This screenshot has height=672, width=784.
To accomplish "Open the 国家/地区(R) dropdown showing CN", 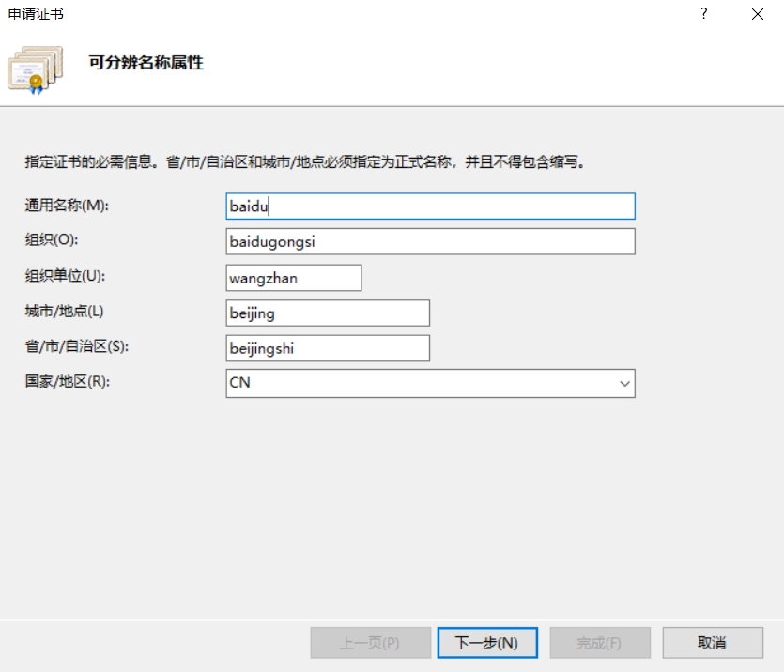I will (x=431, y=383).
